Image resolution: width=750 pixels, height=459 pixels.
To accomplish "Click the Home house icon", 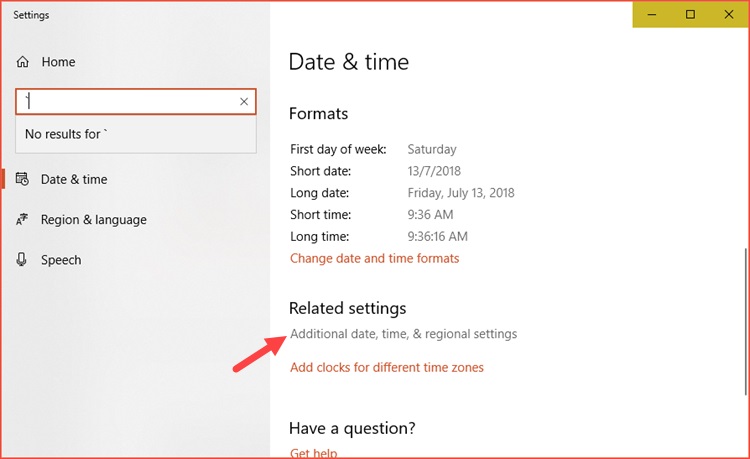I will (x=23, y=62).
